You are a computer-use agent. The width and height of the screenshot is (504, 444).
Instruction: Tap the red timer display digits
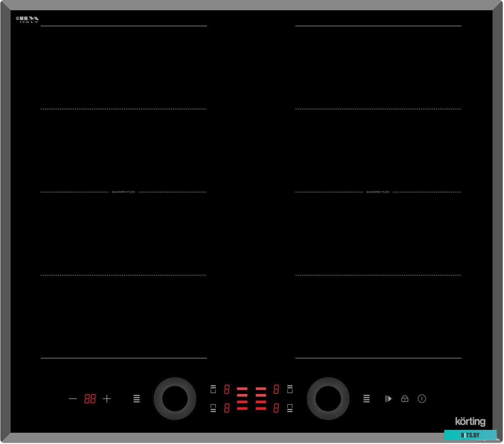(90, 399)
